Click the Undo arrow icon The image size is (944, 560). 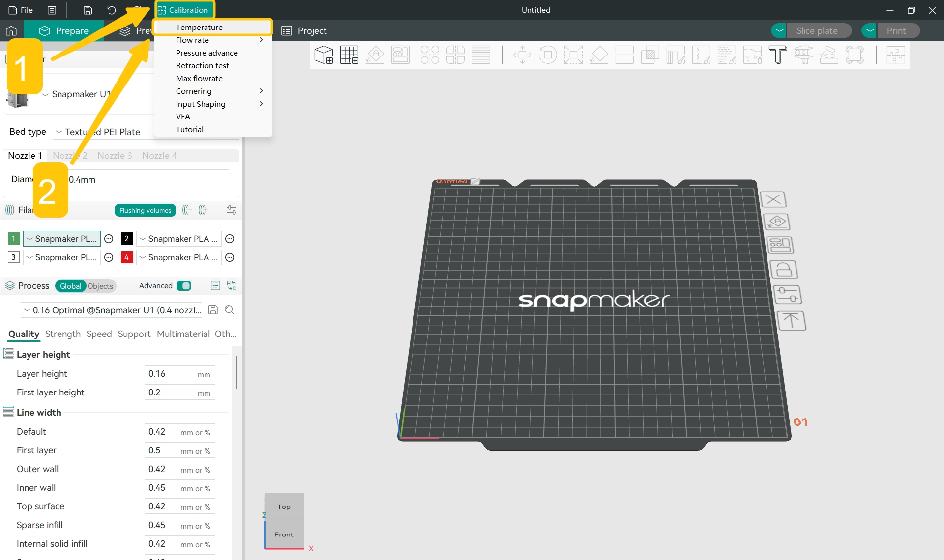(x=112, y=10)
